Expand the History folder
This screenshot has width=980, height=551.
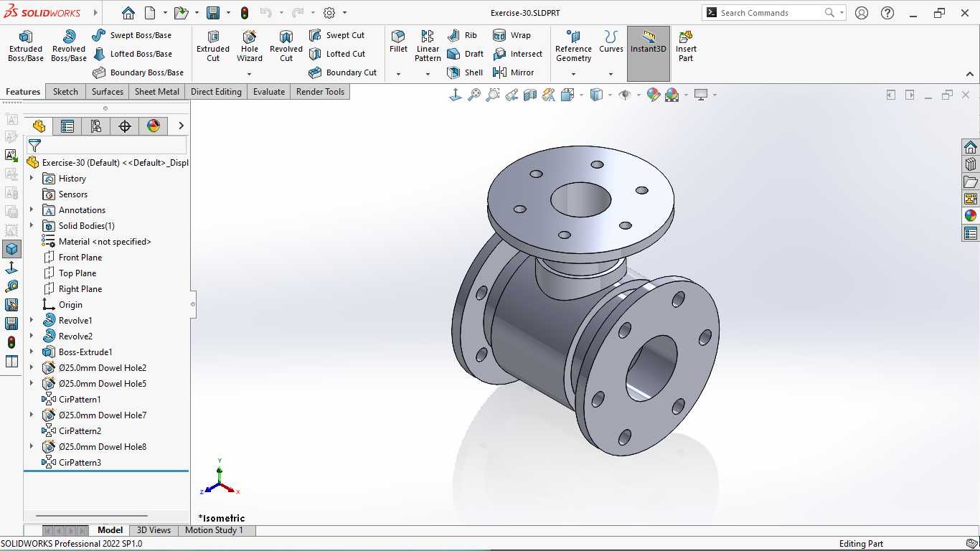[32, 179]
